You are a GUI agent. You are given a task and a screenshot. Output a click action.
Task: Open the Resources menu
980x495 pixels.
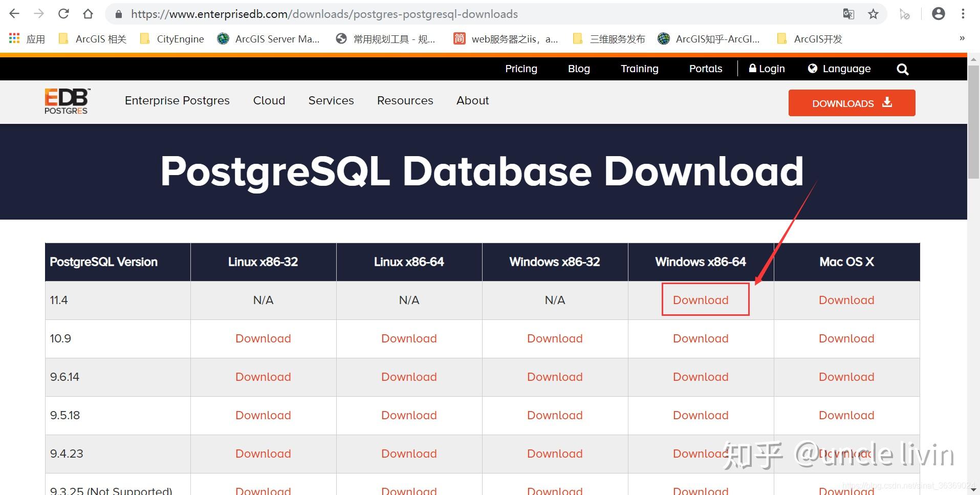[x=405, y=100]
